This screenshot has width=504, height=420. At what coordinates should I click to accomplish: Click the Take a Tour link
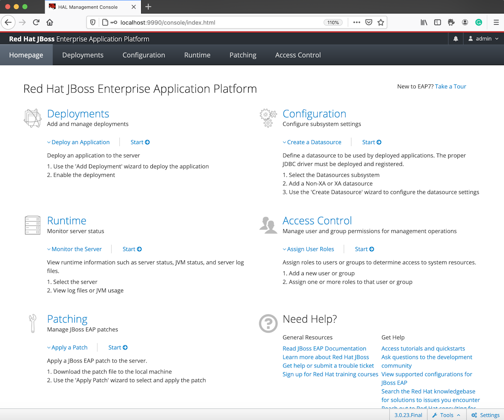click(x=451, y=86)
